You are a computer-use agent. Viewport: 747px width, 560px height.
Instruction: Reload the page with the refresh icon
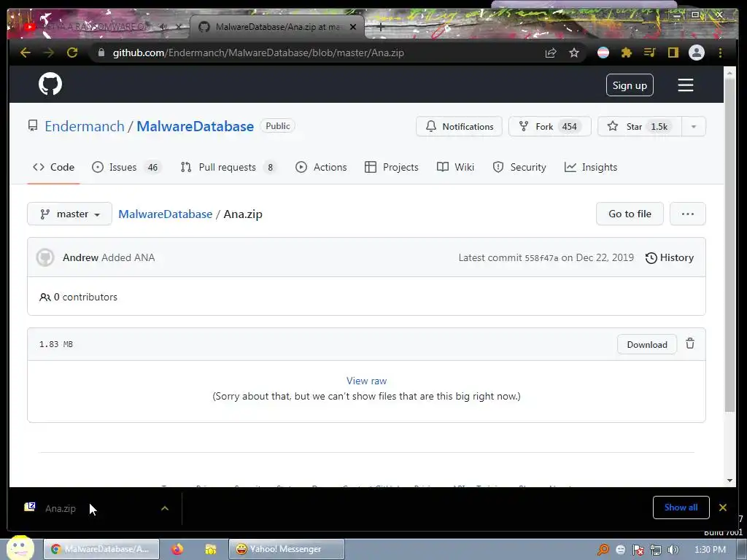pos(72,52)
